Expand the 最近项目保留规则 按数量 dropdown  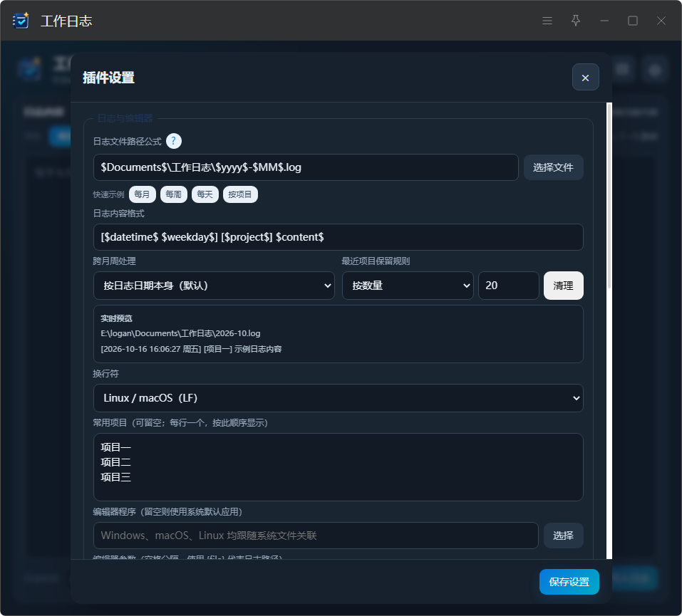click(408, 286)
